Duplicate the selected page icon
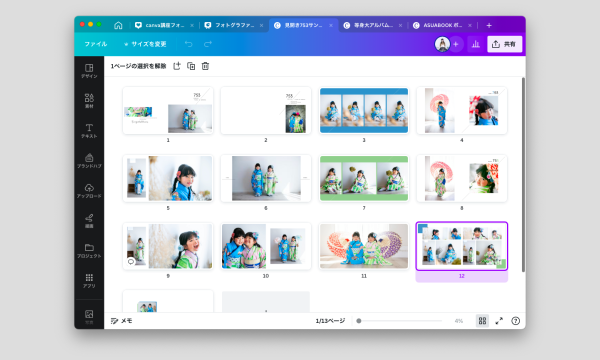 click(x=191, y=66)
